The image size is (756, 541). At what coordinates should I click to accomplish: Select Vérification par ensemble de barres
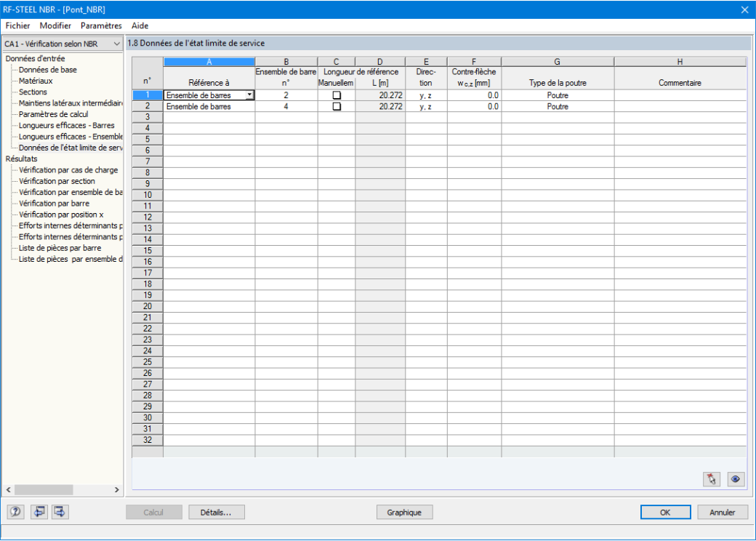coord(71,192)
